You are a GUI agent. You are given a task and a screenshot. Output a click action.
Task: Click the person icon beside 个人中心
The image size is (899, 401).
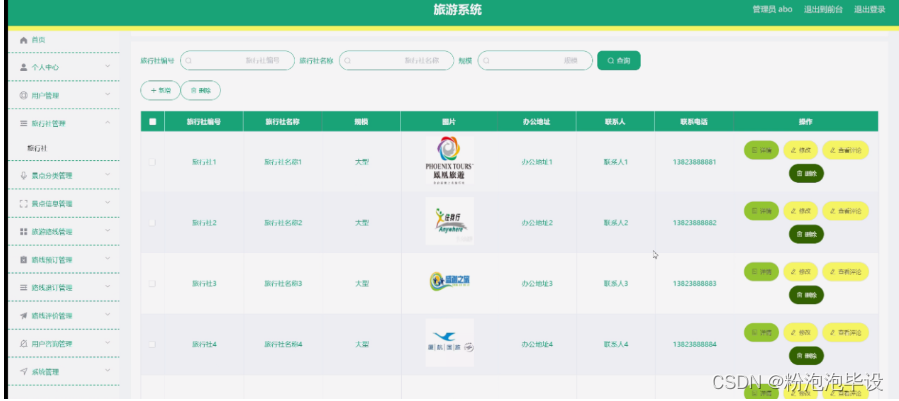pos(24,67)
